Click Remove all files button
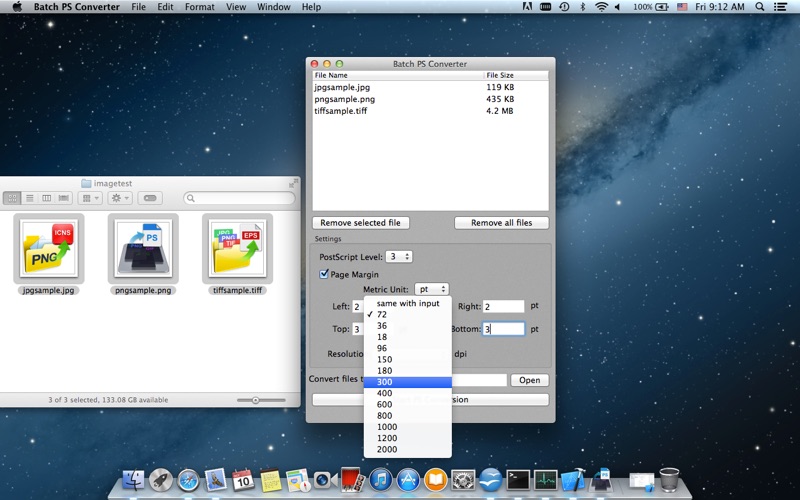Screen dimensions: 800x500 coord(502,223)
